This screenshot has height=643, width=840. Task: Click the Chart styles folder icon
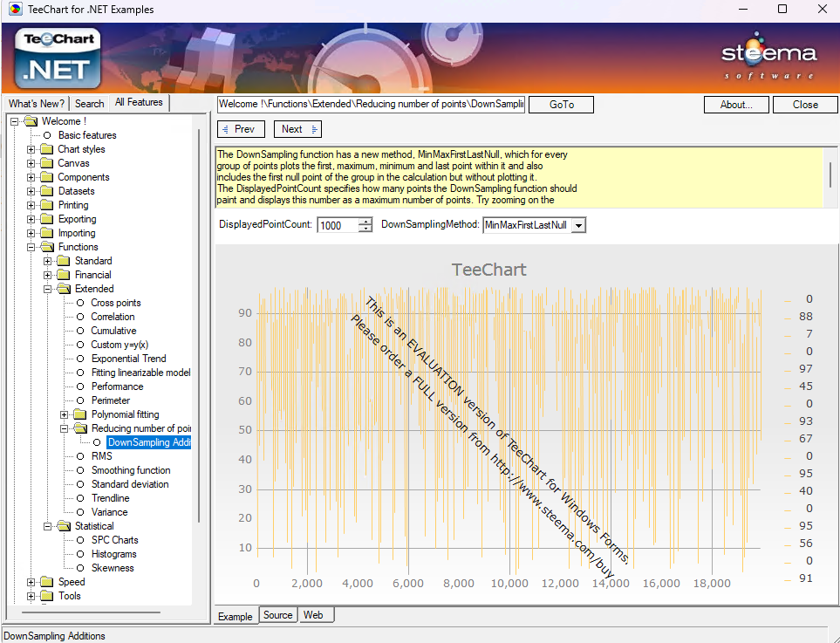(x=47, y=149)
